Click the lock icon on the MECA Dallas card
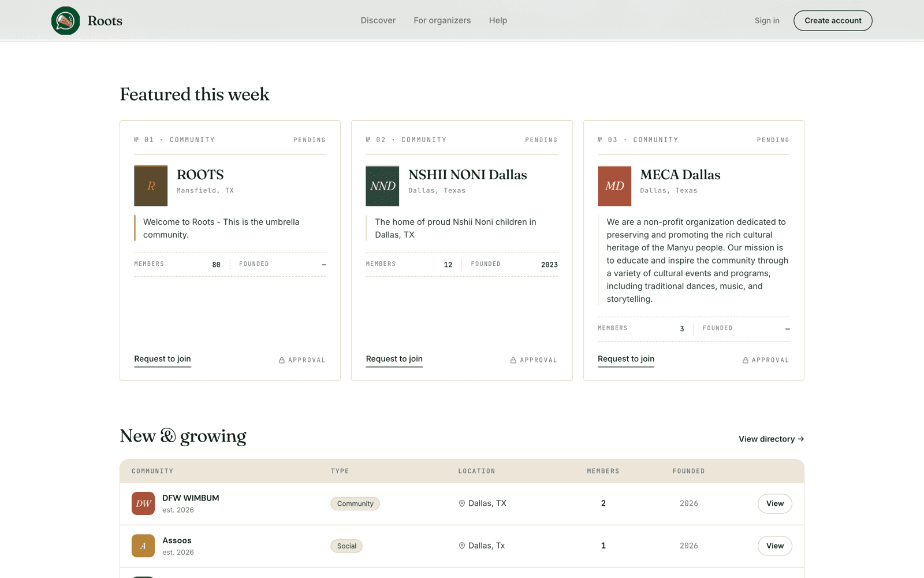This screenshot has height=578, width=924. (x=746, y=360)
